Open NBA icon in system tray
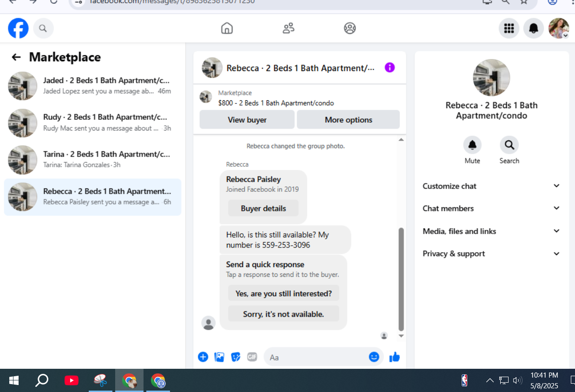The height and width of the screenshot is (392, 575). 464,381
